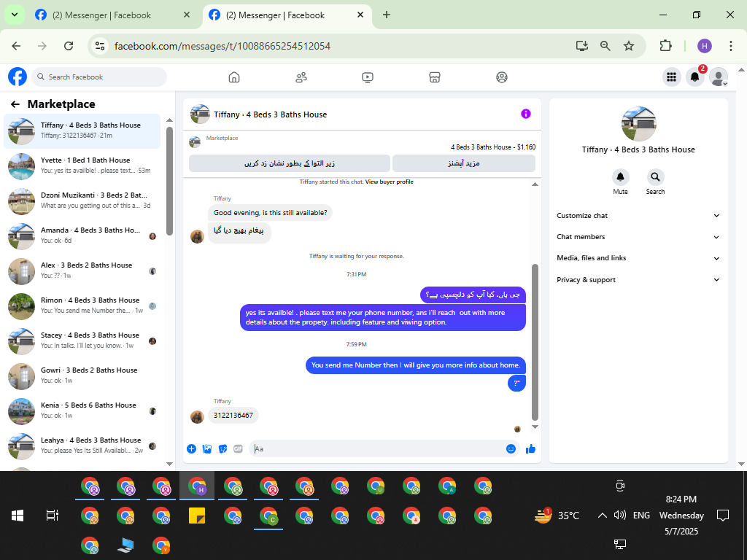Image resolution: width=747 pixels, height=560 pixels.
Task: View site information icon in address bar
Action: point(100,46)
